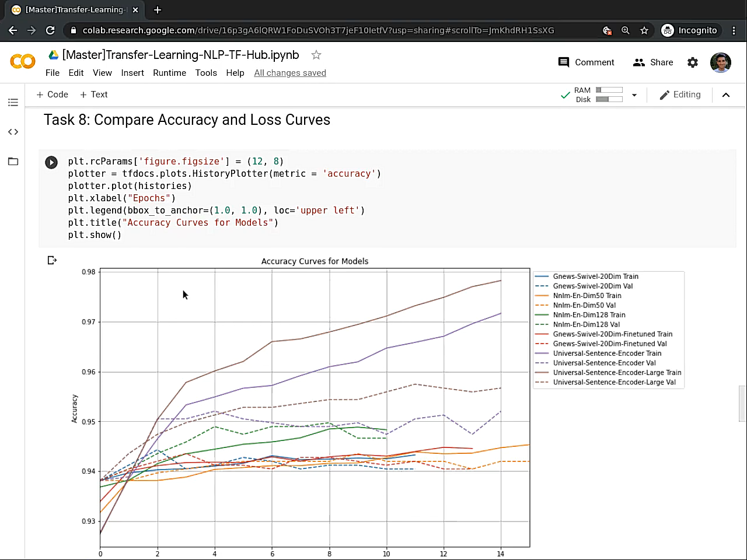Open the table of contents sidebar

13,103
